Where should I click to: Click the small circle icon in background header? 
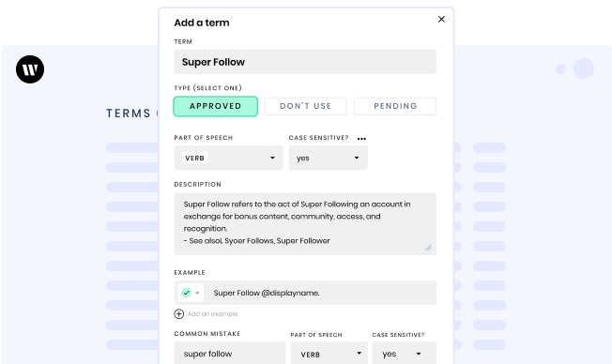[561, 69]
